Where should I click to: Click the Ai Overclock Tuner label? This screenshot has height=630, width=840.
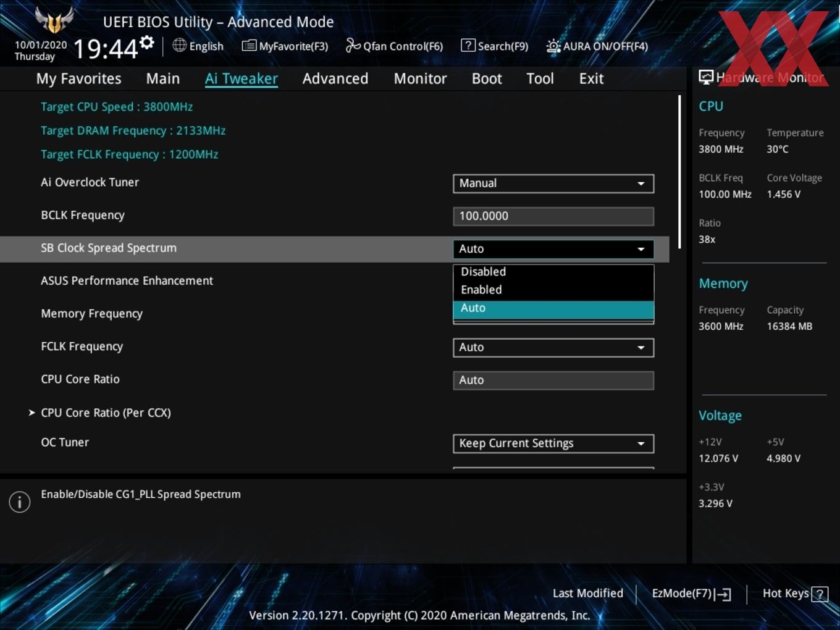[90, 182]
